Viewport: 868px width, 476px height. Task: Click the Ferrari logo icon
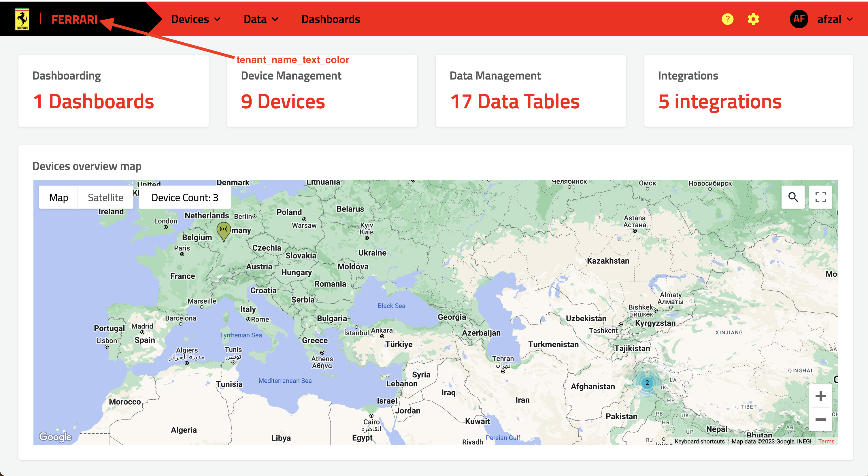coord(22,19)
